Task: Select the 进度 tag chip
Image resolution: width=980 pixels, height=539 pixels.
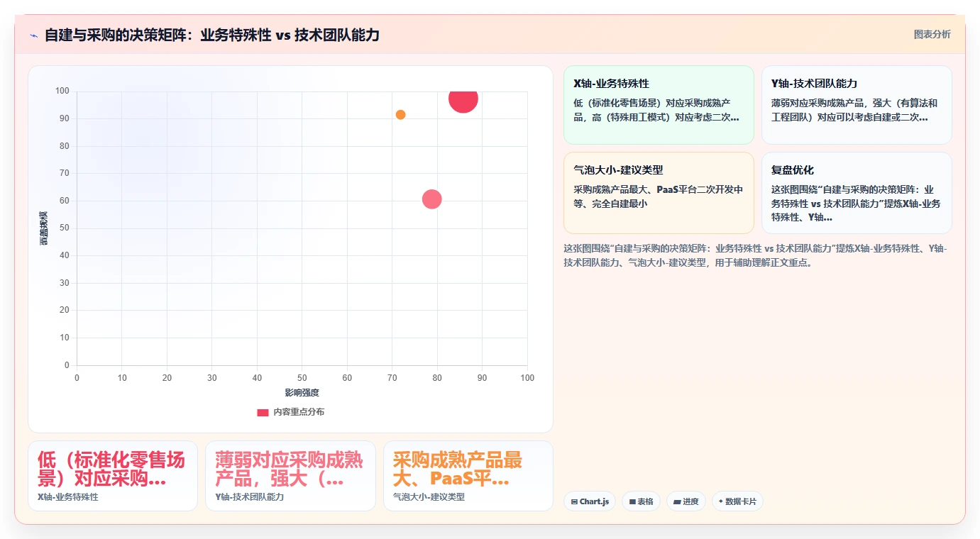Action: tap(686, 501)
